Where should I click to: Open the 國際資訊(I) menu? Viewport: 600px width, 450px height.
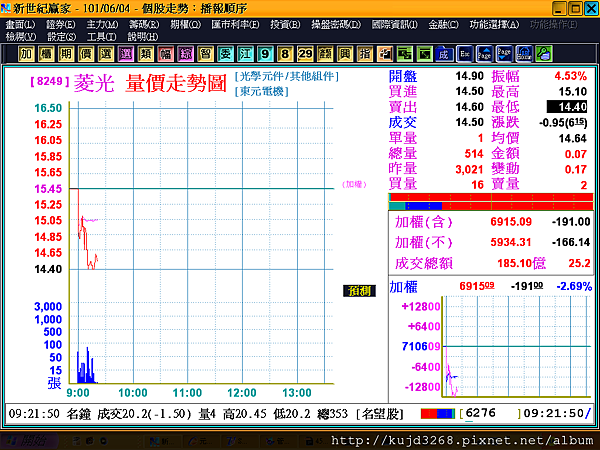(x=395, y=25)
